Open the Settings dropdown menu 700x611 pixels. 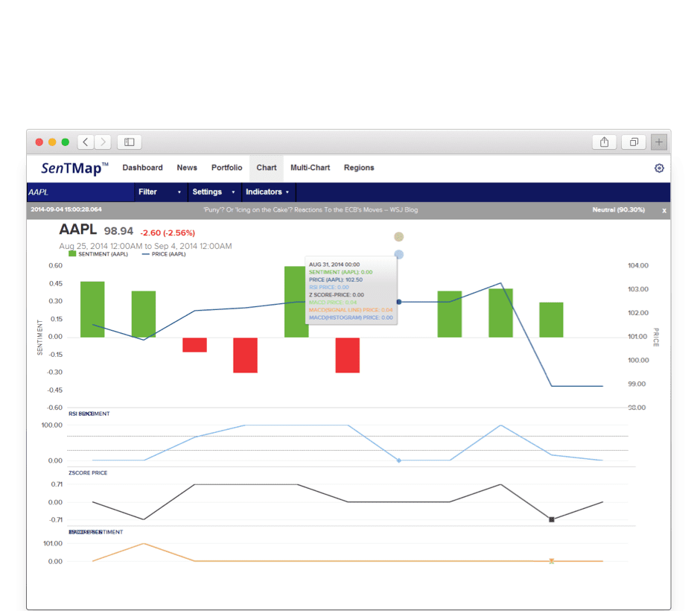coord(214,192)
